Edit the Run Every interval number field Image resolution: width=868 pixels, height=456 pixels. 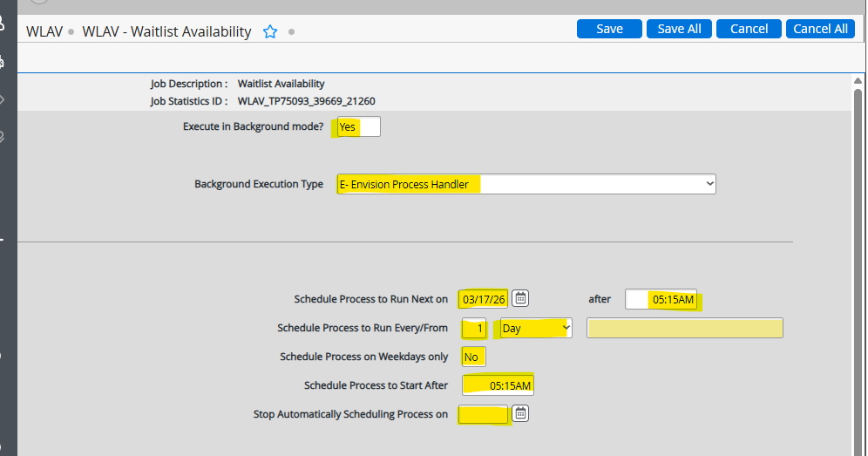474,328
